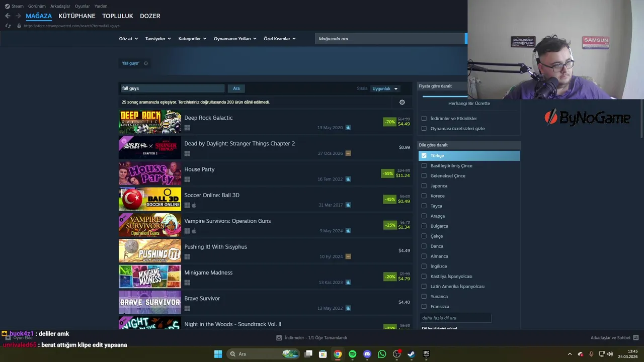Open the Arkadaşlar menu
Screen dimensions: 644x362
pyautogui.click(x=60, y=6)
